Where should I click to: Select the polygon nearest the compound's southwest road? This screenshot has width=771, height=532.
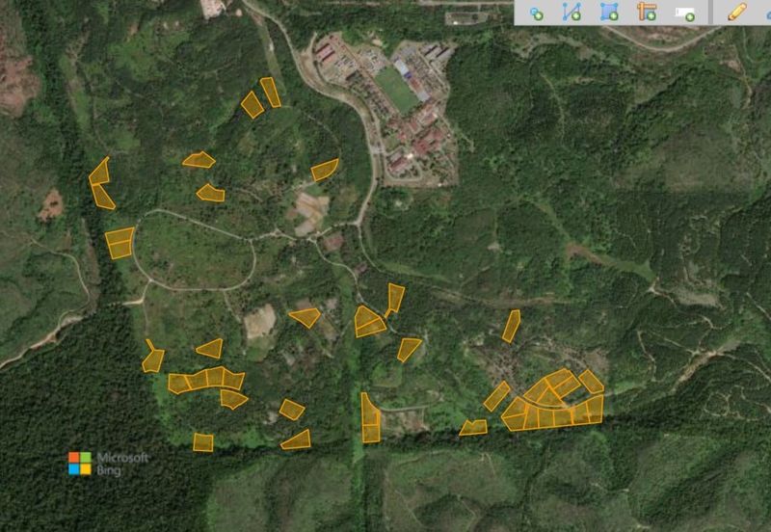[324, 170]
